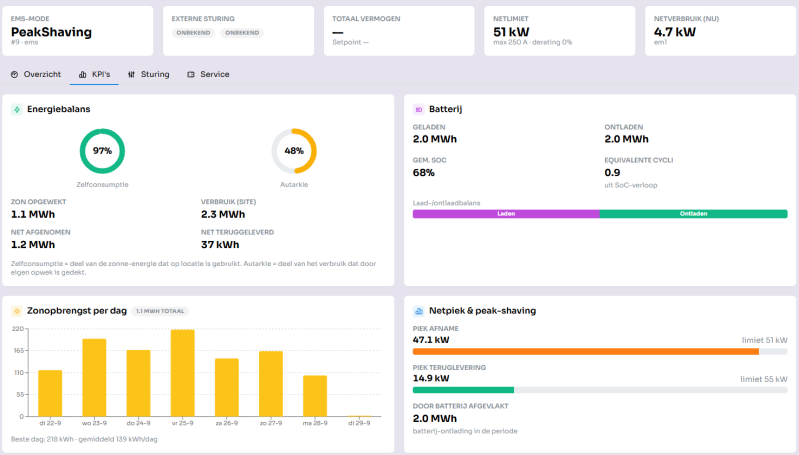Click the 1.1 MWH TOTAAL badge
This screenshot has width=799, height=455.
click(160, 311)
